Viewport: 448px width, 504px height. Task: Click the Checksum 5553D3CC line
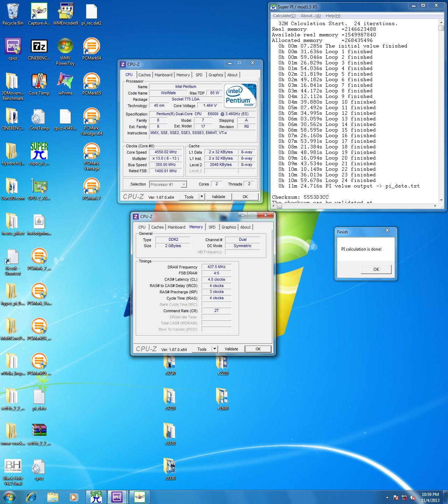coord(300,197)
